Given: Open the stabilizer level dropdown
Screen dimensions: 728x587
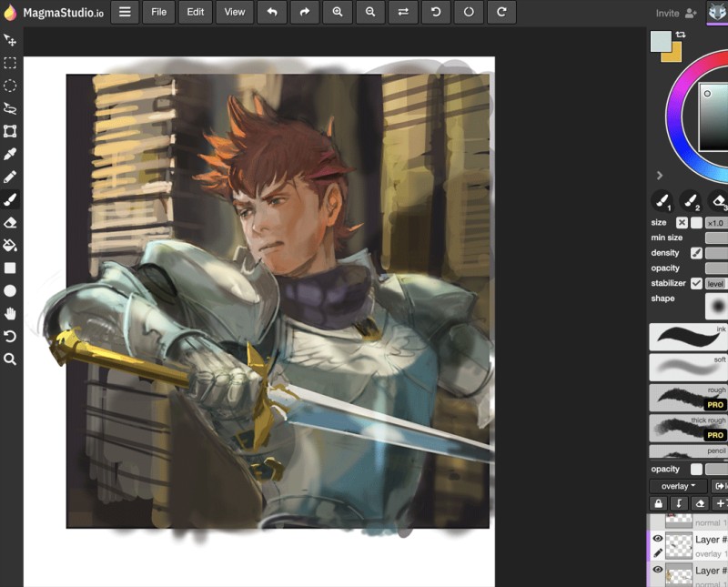Looking at the screenshot, I should pyautogui.click(x=716, y=283).
